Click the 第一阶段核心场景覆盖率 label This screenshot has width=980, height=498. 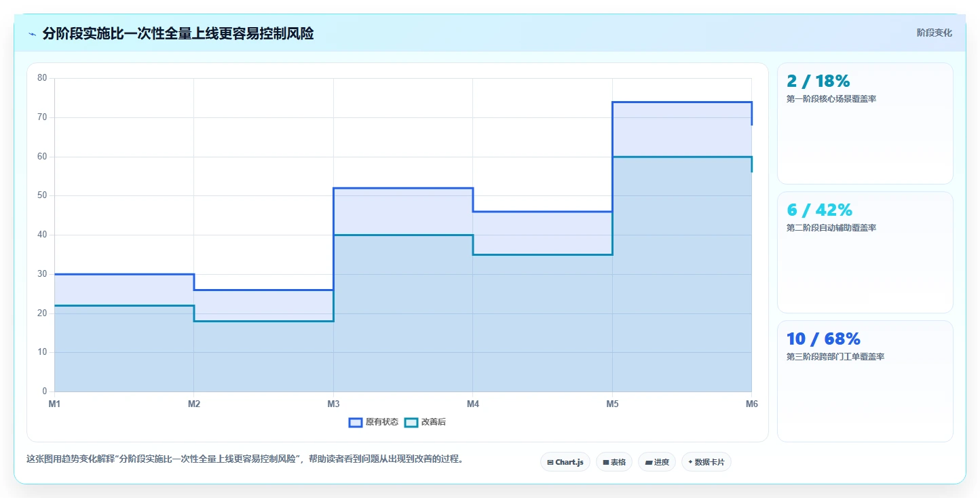tap(831, 99)
